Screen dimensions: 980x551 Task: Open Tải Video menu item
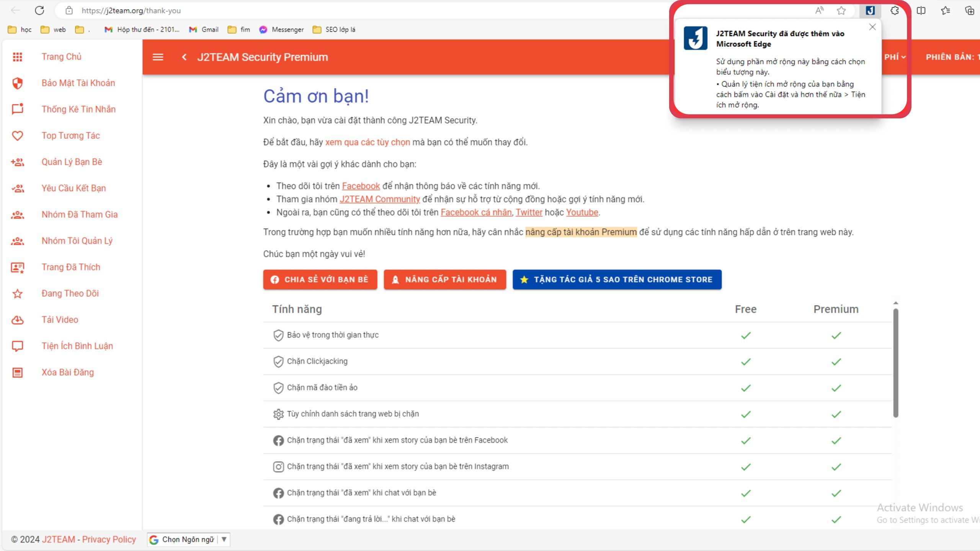tap(60, 320)
